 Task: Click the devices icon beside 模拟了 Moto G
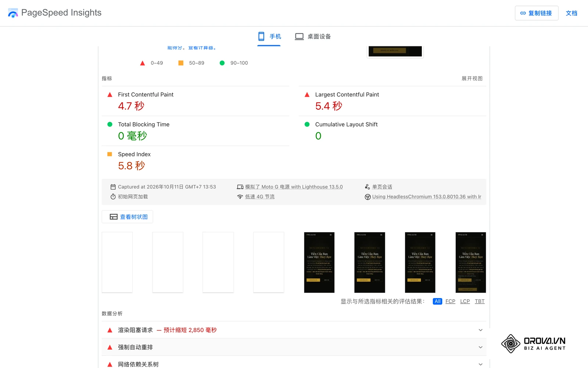[240, 187]
